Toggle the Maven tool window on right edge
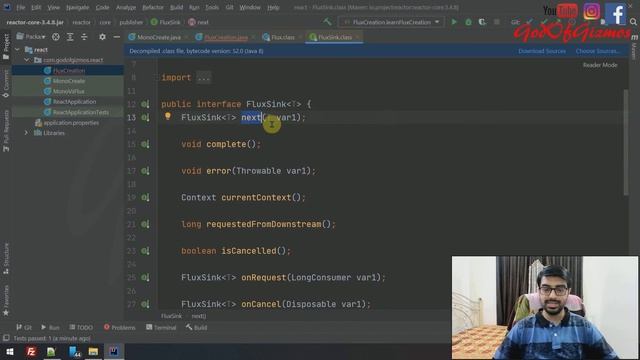The image size is (640, 360). (634, 47)
